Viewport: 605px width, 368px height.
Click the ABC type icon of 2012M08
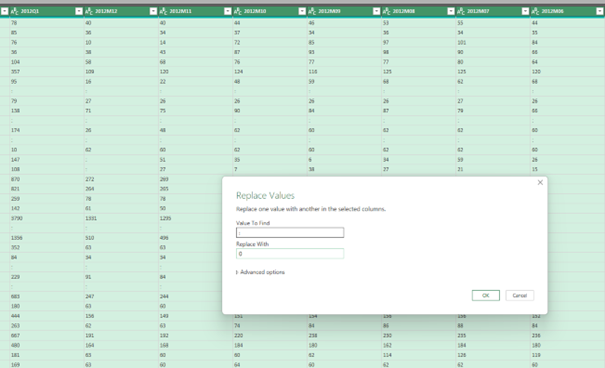click(x=387, y=12)
